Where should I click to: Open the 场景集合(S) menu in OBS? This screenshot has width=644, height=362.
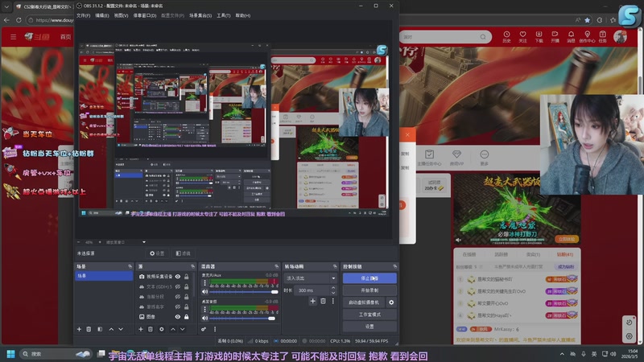point(200,15)
